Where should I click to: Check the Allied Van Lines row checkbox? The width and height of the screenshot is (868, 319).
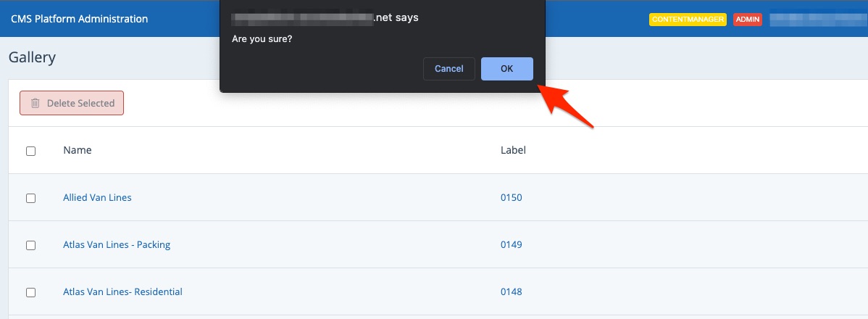pyautogui.click(x=30, y=198)
